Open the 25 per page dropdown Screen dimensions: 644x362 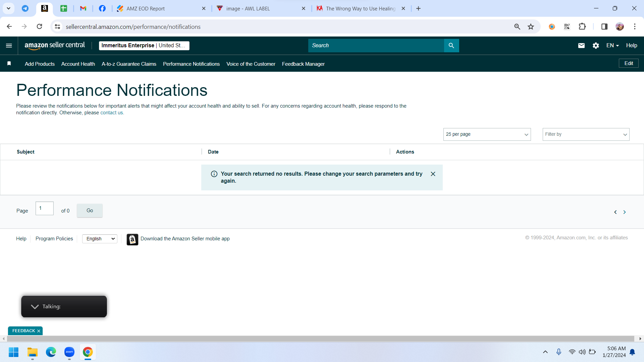pyautogui.click(x=487, y=134)
